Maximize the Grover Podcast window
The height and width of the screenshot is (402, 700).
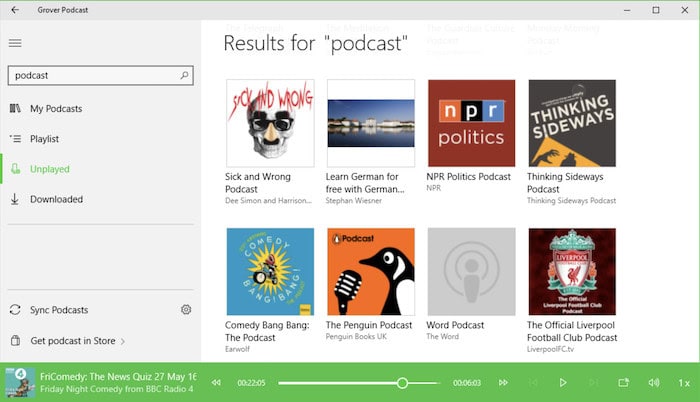pos(656,10)
